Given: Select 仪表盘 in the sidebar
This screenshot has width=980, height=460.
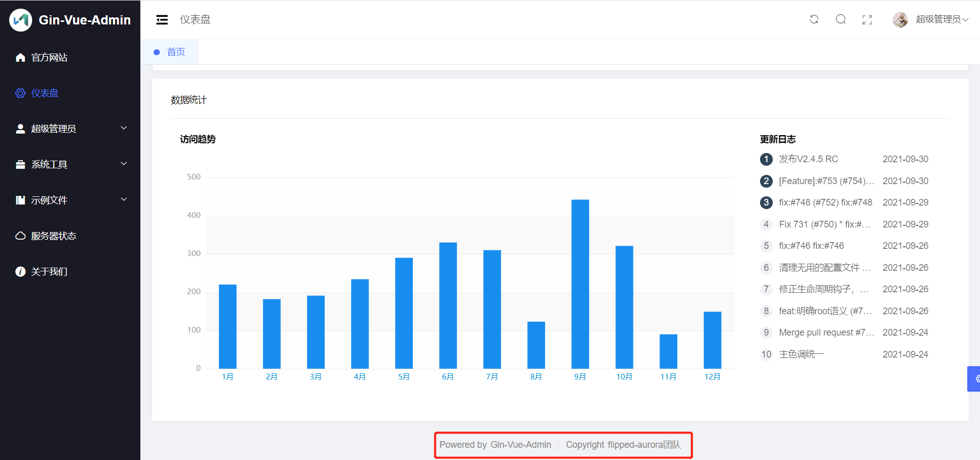Looking at the screenshot, I should tap(70, 93).
